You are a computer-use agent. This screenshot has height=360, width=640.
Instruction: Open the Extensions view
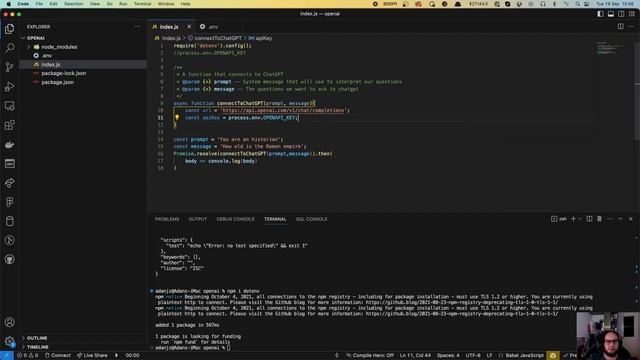(9, 125)
